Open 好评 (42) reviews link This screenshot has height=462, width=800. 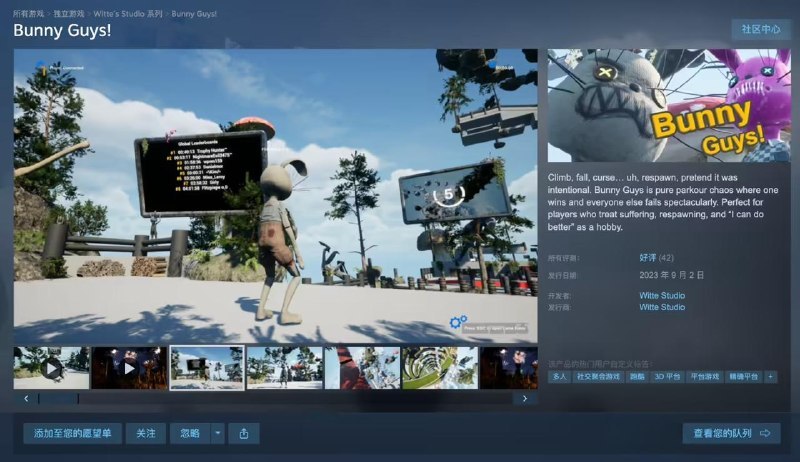(x=656, y=258)
